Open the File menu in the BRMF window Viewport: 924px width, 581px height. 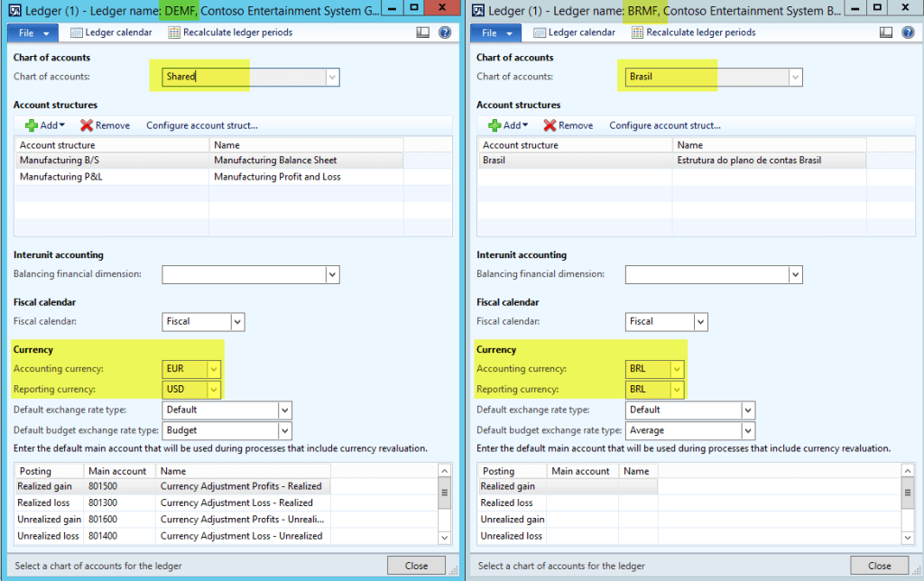494,32
